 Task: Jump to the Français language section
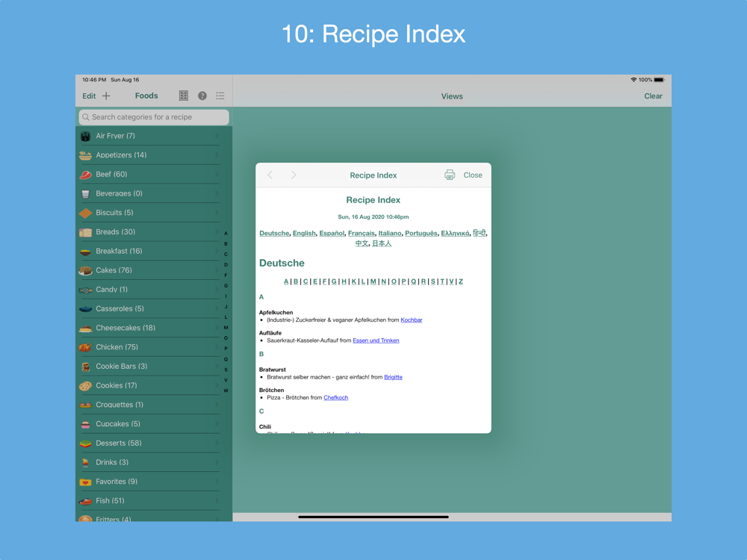361,233
